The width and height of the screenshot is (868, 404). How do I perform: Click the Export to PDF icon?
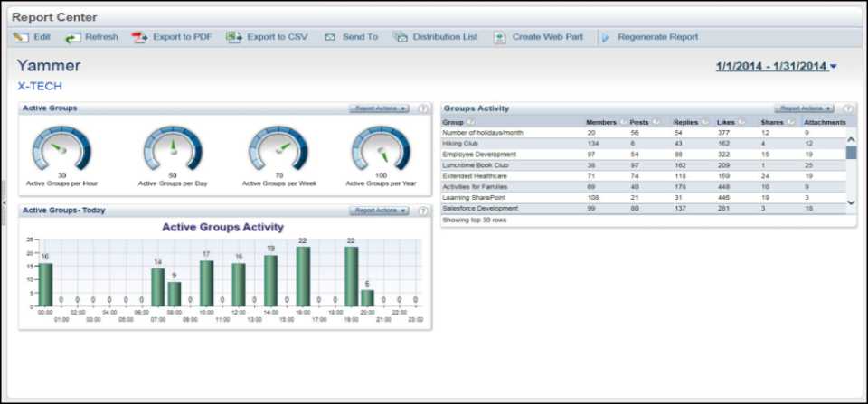(139, 37)
